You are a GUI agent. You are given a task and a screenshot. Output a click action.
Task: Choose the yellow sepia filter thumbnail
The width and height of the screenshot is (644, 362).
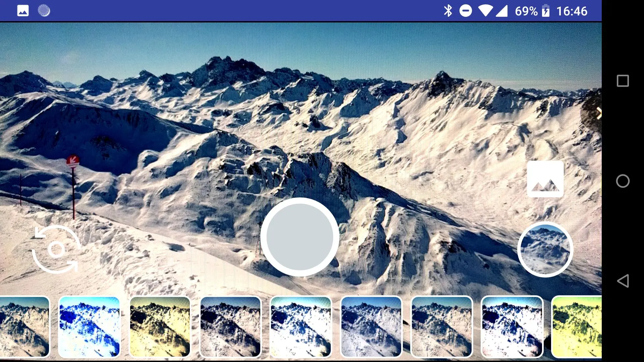tap(160, 326)
